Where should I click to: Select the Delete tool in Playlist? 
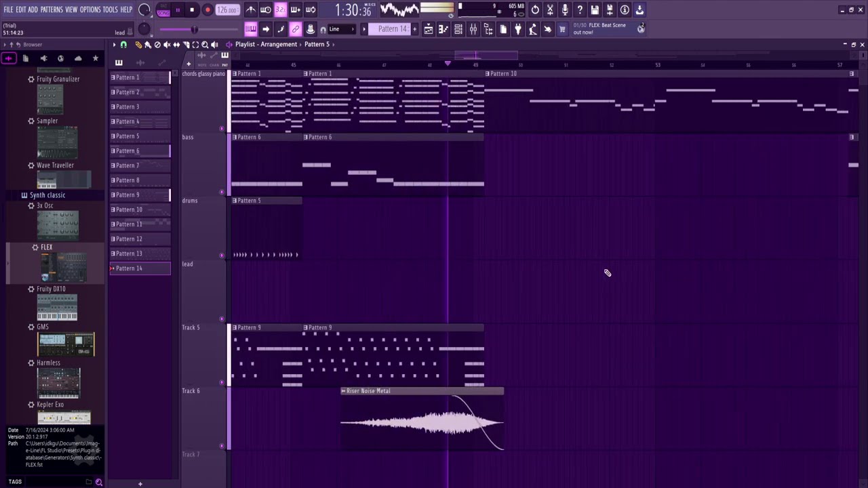point(157,45)
